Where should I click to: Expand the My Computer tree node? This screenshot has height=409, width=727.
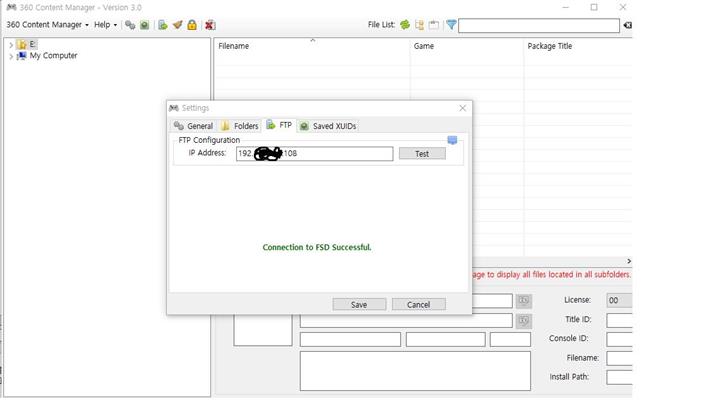(x=11, y=56)
